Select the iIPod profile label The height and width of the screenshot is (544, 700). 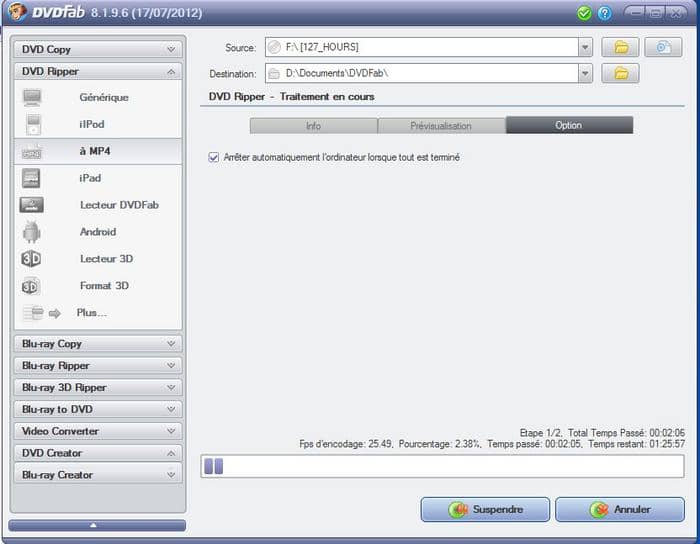click(x=92, y=124)
